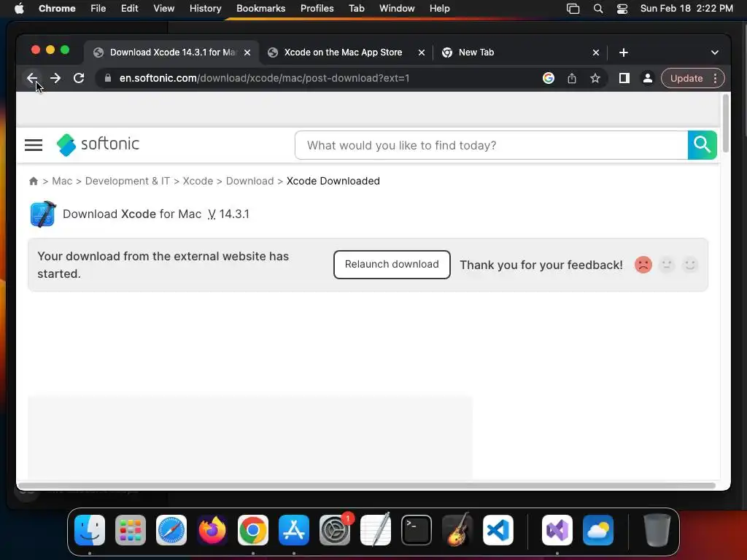Open the File menu
The width and height of the screenshot is (747, 560).
[98, 9]
